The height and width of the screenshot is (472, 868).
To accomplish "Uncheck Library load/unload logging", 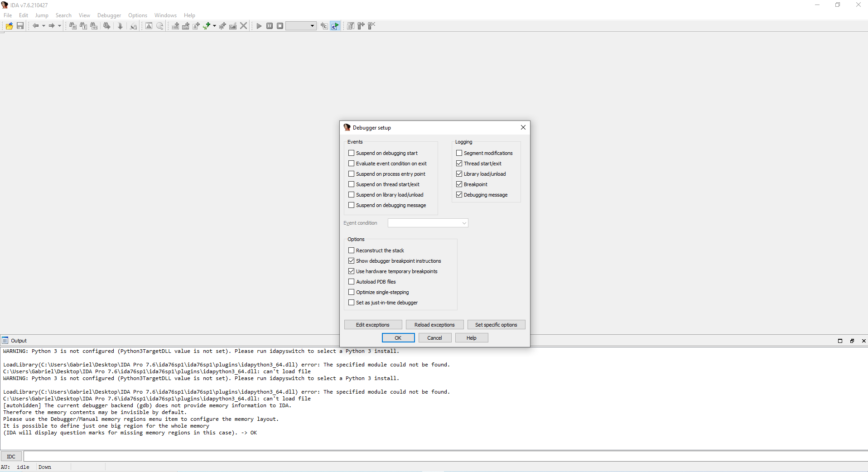I will [x=459, y=174].
